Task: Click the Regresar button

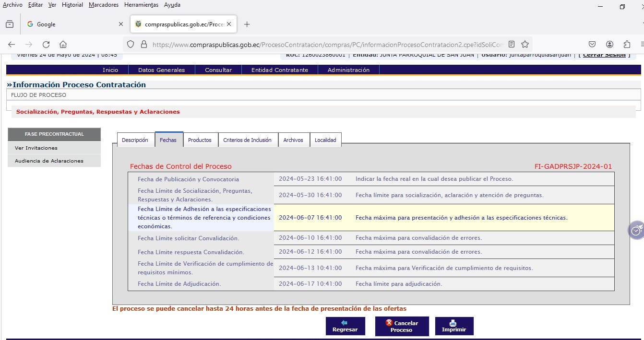Action: [345, 326]
